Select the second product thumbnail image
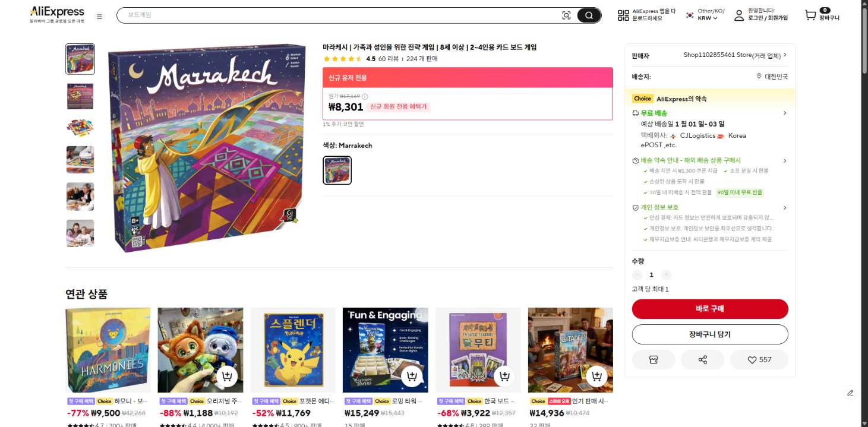The width and height of the screenshot is (868, 427). 80,96
